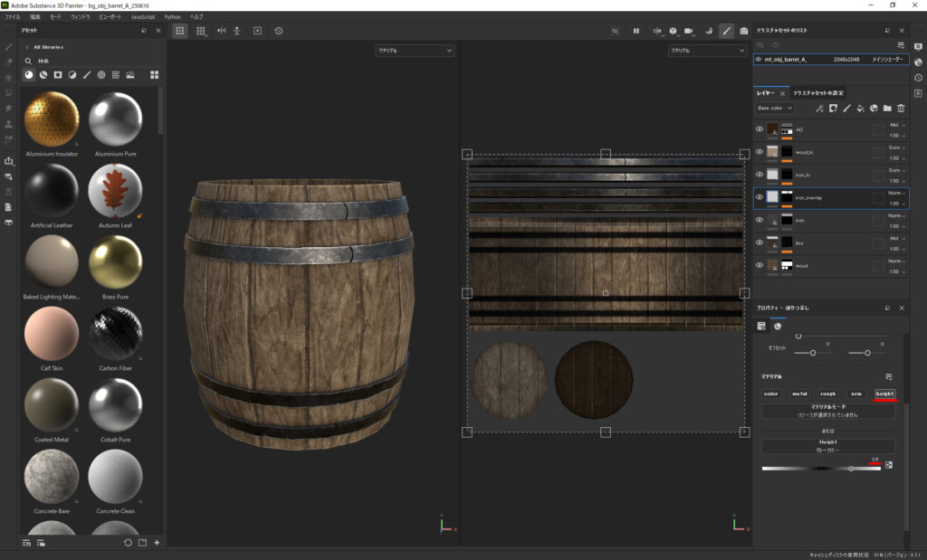Toggle visibility of iron_overlap layer
The image size is (927, 560).
(760, 196)
